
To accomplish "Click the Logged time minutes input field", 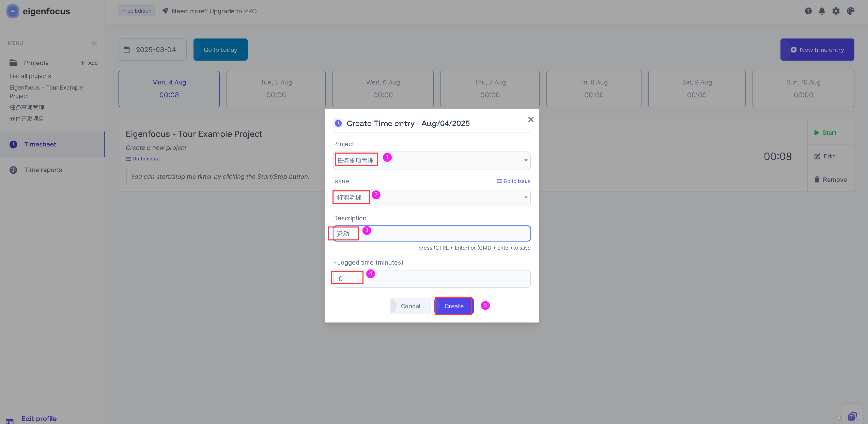I will point(431,279).
